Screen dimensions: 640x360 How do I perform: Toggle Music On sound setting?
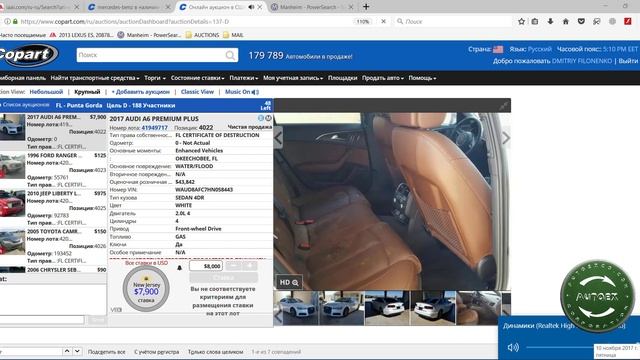click(x=242, y=92)
